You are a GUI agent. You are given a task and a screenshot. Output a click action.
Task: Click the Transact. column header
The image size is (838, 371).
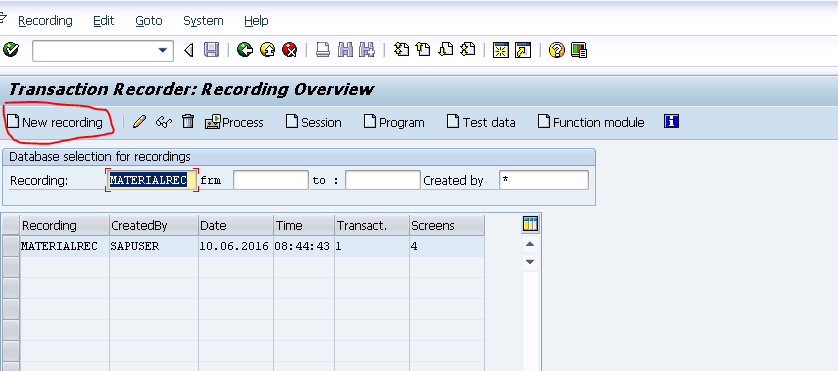(372, 226)
